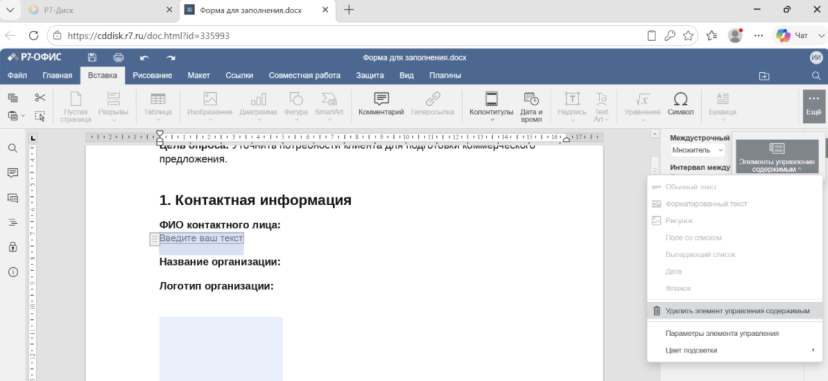Reload the browser page

click(33, 35)
